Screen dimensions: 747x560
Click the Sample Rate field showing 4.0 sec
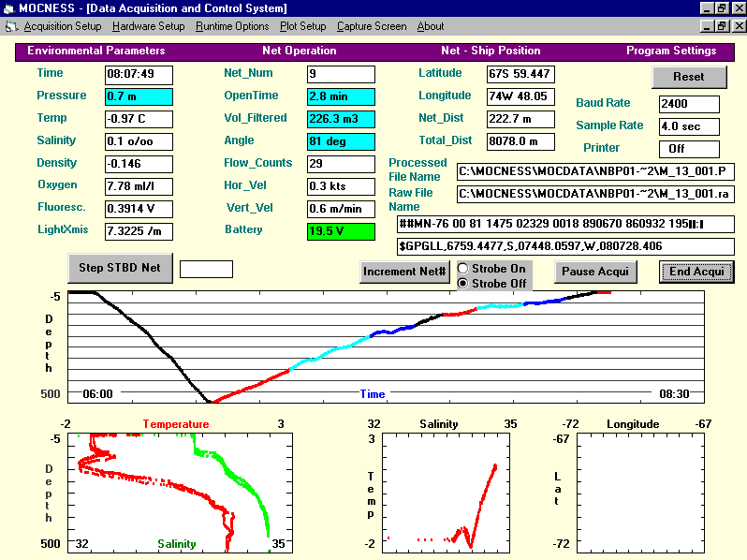689,126
